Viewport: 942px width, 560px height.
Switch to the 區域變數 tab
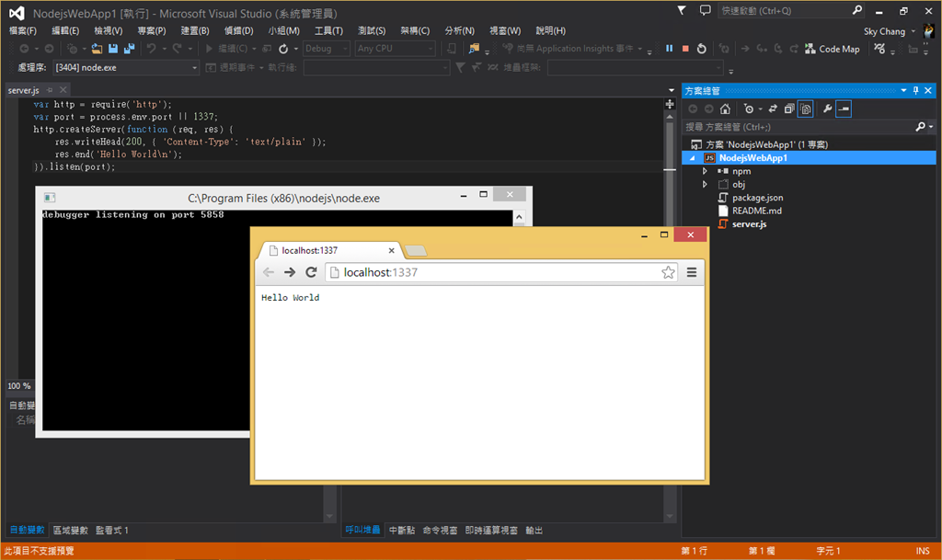coord(70,530)
